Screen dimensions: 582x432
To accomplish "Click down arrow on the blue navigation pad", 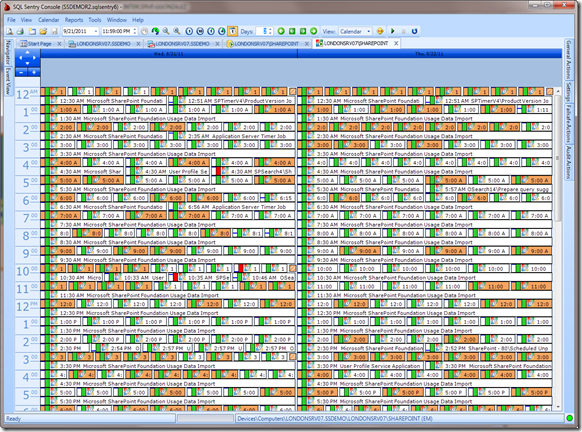I will click(27, 63).
